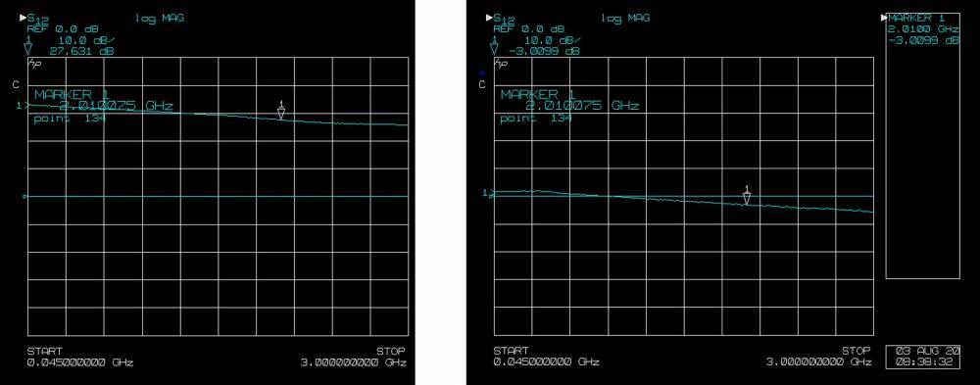Click marker triangle beside -3.0099 dB readout

pyautogui.click(x=494, y=46)
